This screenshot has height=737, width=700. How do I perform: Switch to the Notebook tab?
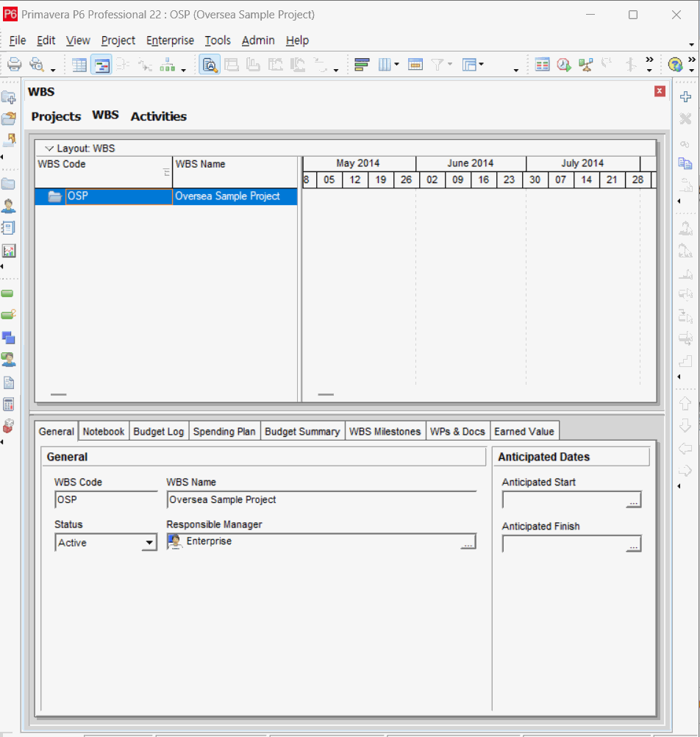click(104, 432)
